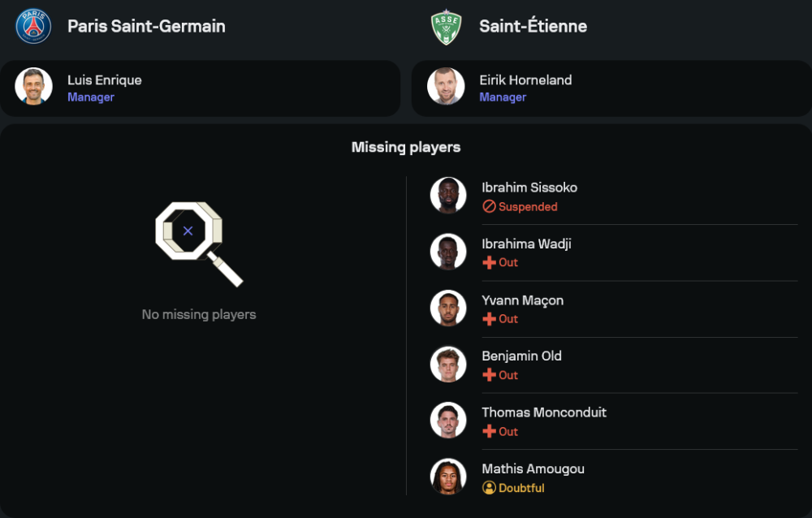Open Mathis Amougou's player name
This screenshot has width=812, height=518.
click(533, 468)
